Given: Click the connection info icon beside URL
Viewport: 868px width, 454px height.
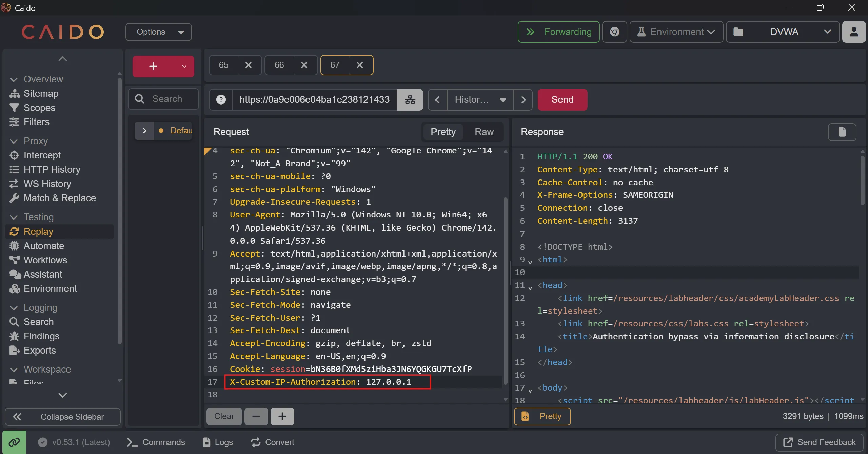Looking at the screenshot, I should (x=410, y=100).
